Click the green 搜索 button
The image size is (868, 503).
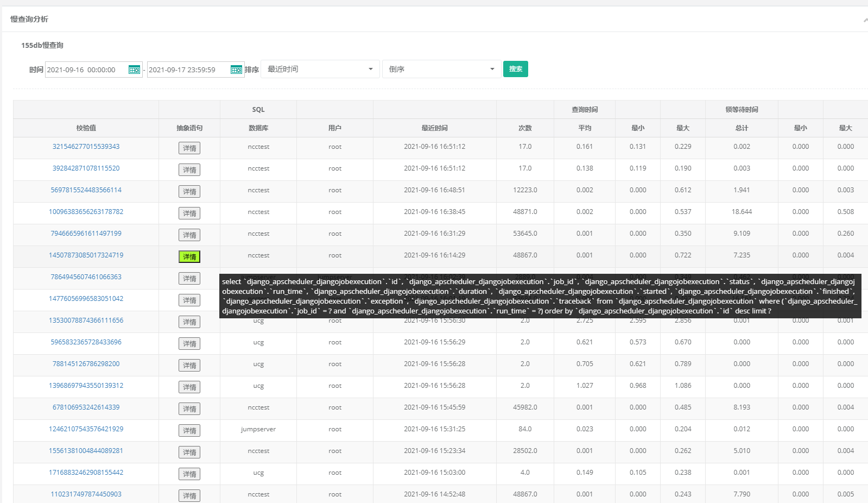pyautogui.click(x=516, y=69)
